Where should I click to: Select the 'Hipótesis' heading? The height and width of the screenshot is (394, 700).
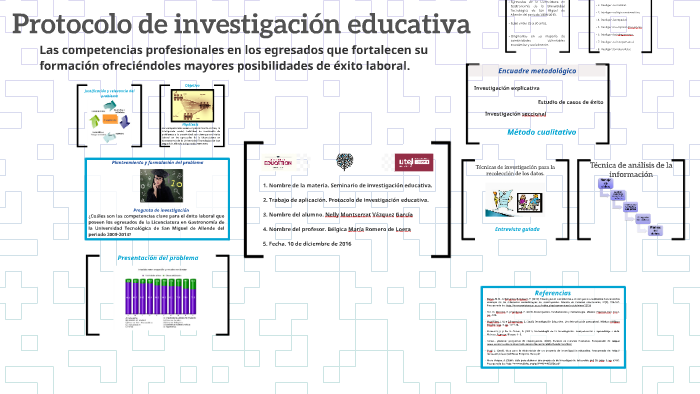tap(191, 124)
